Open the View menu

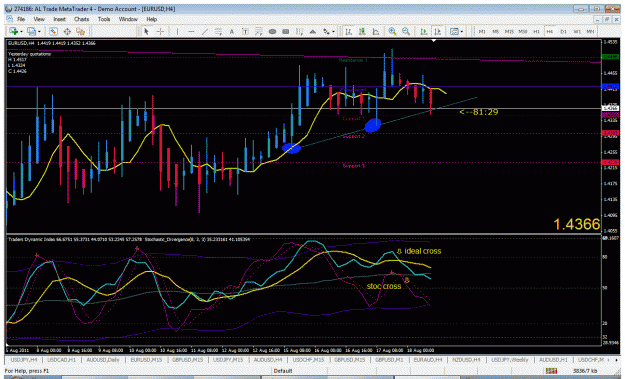pyautogui.click(x=39, y=19)
